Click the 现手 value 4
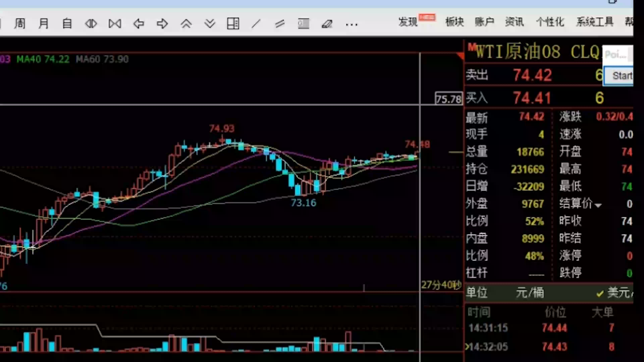This screenshot has width=644, height=362. (541, 135)
